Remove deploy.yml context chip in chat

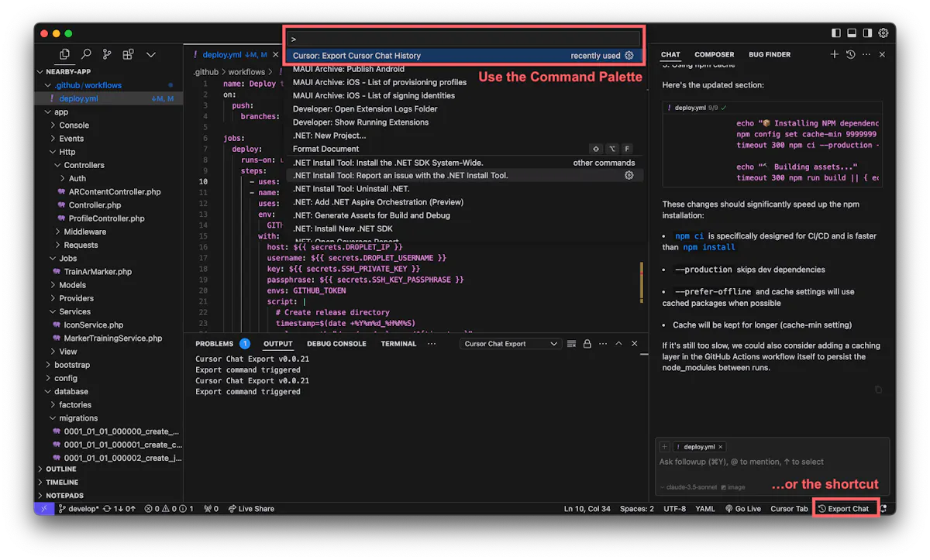[720, 447]
